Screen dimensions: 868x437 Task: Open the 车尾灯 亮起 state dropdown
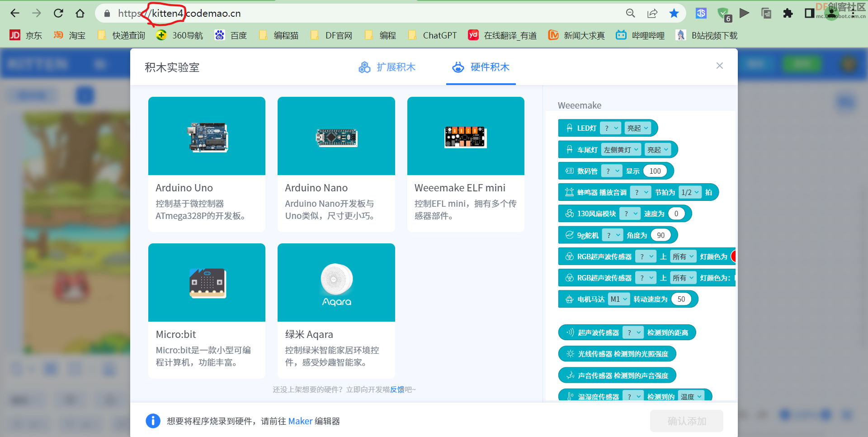click(x=658, y=150)
